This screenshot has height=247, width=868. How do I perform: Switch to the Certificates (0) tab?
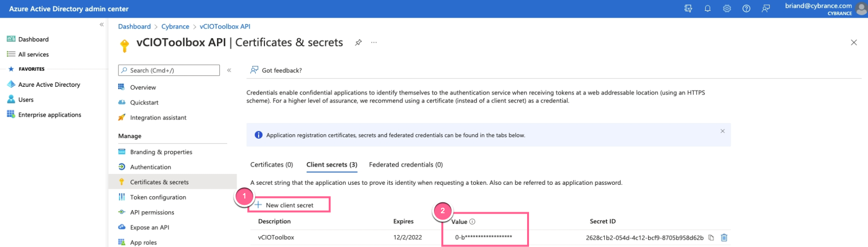[x=272, y=165]
